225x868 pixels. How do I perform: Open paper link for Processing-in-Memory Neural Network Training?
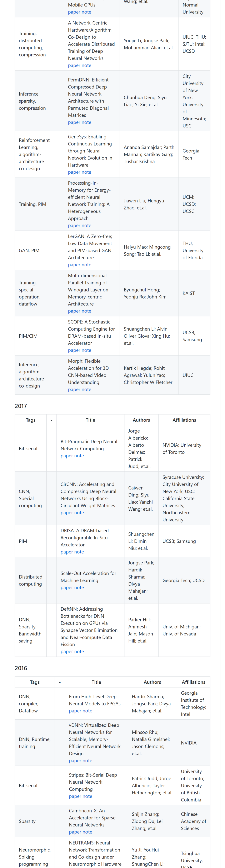pos(74,225)
